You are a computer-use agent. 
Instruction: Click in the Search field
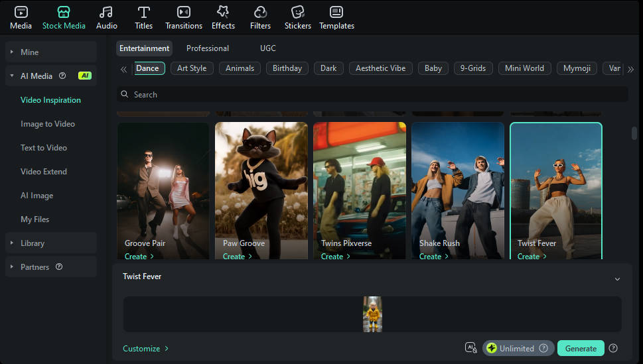pos(372,94)
